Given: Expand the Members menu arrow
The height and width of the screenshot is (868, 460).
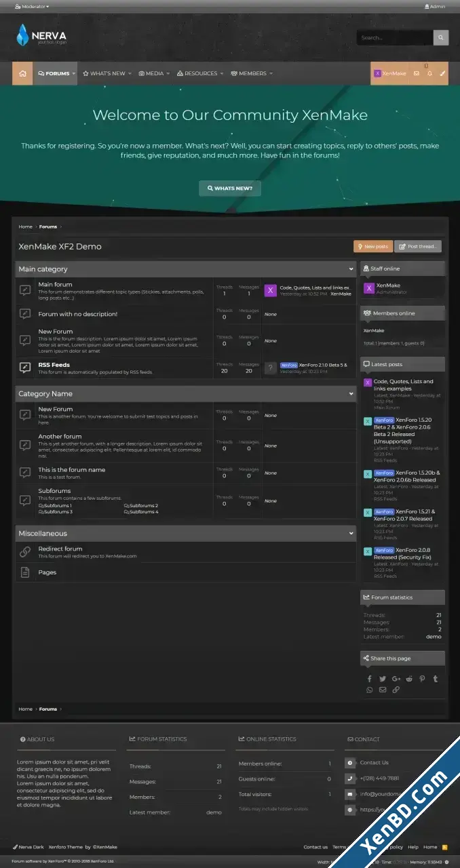Looking at the screenshot, I should (x=271, y=73).
